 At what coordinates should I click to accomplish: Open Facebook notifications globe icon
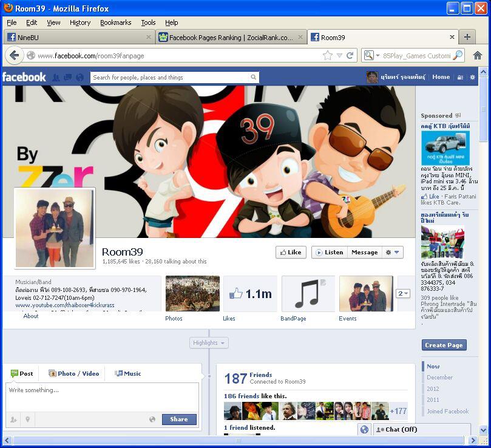80,77
